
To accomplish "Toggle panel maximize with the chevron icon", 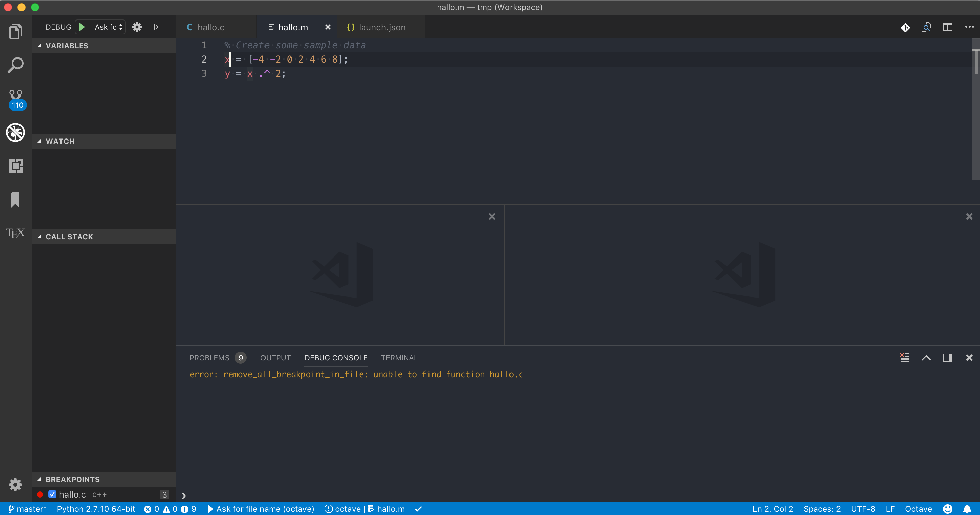I will pos(927,358).
